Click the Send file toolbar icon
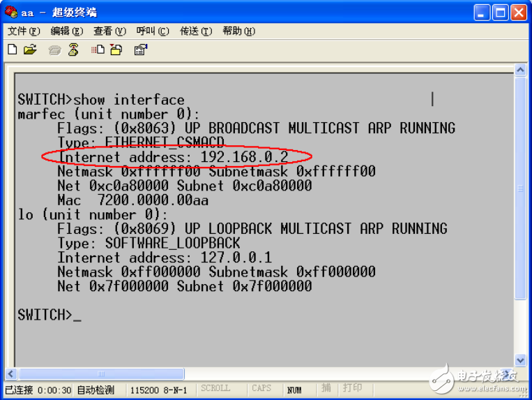532x400 pixels. [x=98, y=50]
